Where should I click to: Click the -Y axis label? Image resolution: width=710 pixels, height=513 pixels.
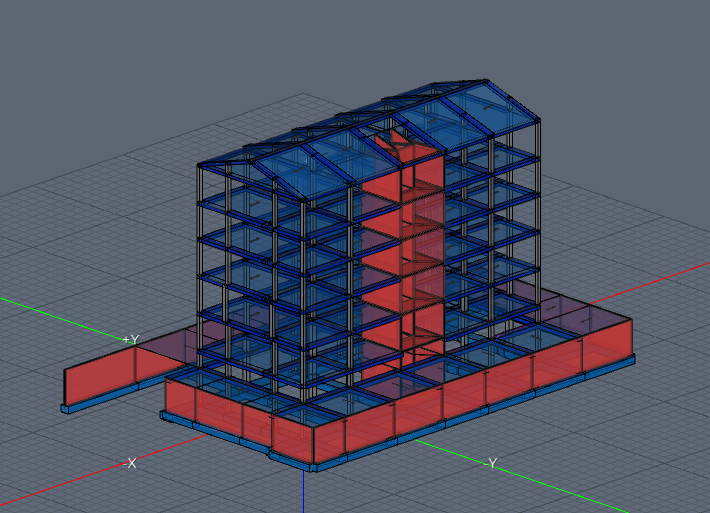[x=490, y=463]
